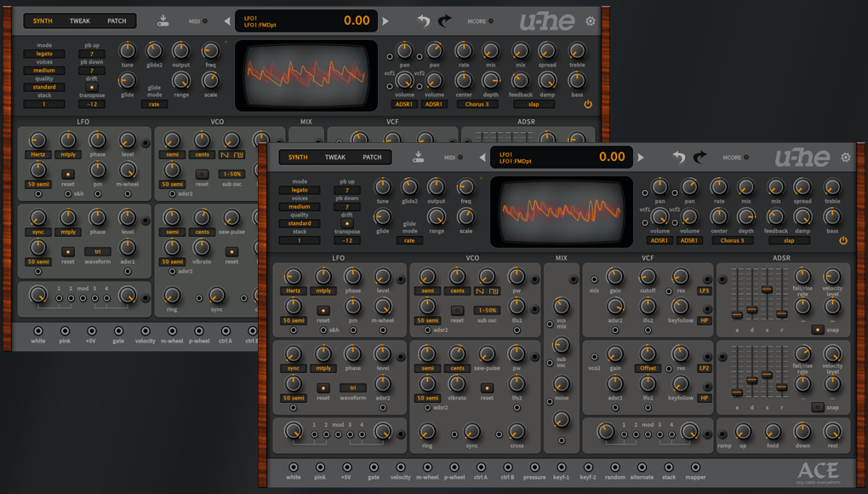Toggle VCO1 reset switch in front window
868x494 pixels.
tap(457, 310)
